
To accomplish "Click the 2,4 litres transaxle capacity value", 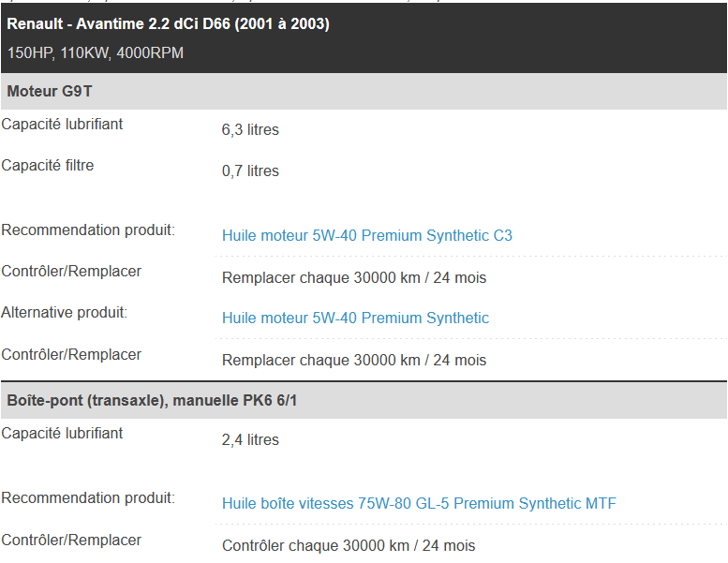I will click(250, 440).
